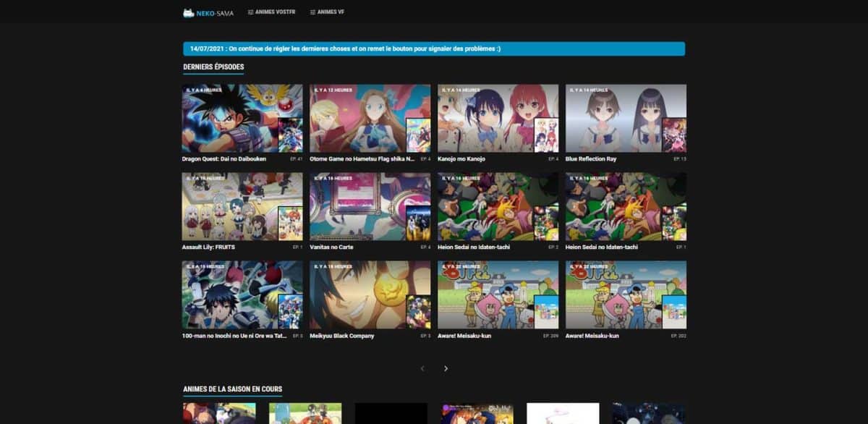Click the EP. 41 label for Dragon Quest
868x424 pixels.
click(x=296, y=159)
